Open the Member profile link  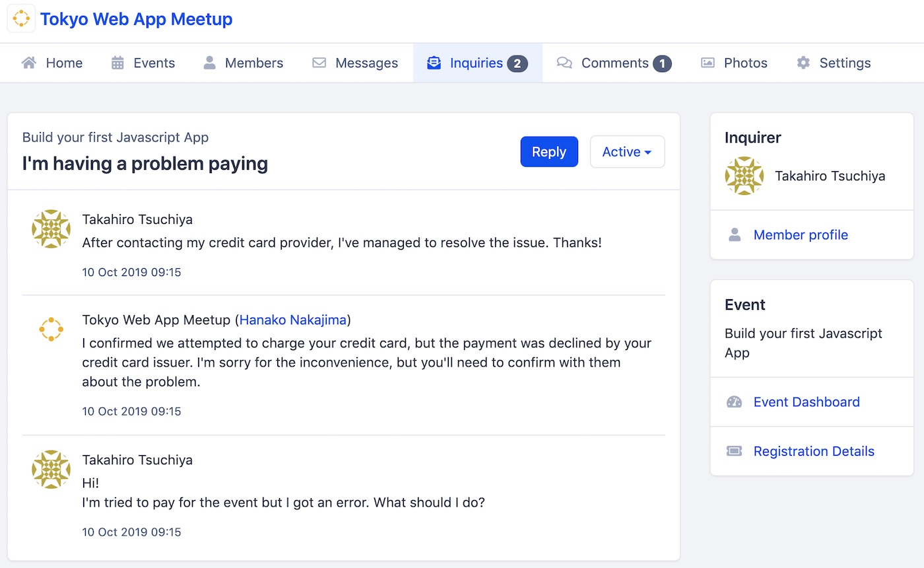[801, 235]
